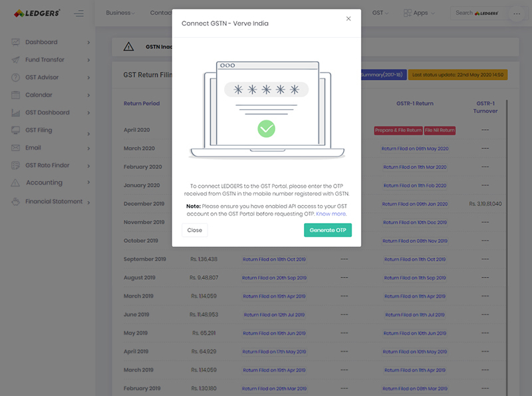This screenshot has width=532, height=396.
Task: Open Return Filed on 11th Mar 2020
Action: click(415, 167)
